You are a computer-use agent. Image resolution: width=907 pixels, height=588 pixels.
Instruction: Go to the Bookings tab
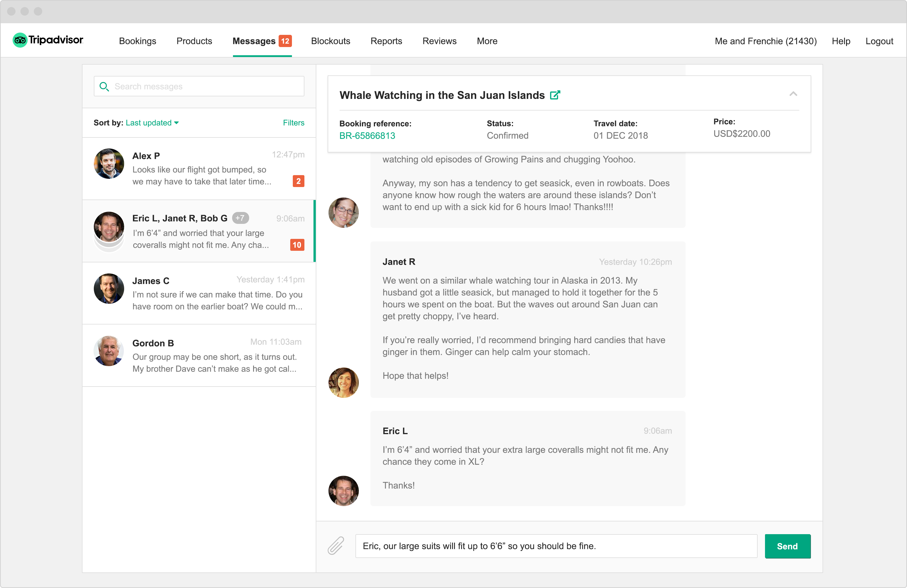(x=137, y=41)
